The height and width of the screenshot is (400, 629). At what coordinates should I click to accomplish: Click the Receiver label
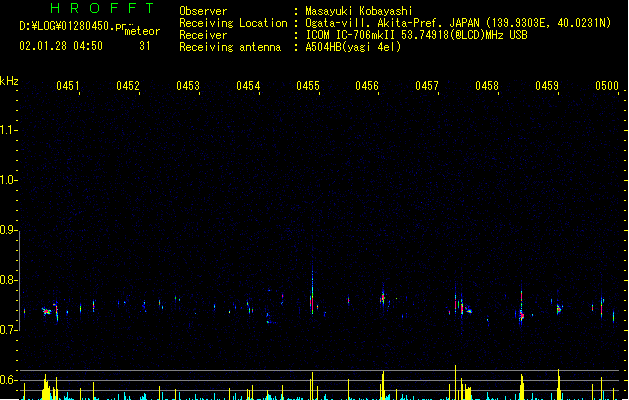[203, 35]
